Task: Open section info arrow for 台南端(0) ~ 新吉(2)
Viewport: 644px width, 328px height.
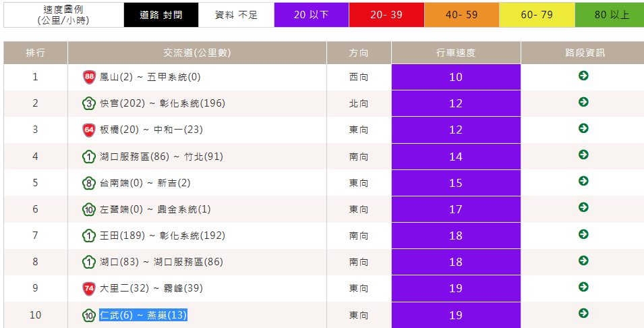Action: click(x=583, y=181)
